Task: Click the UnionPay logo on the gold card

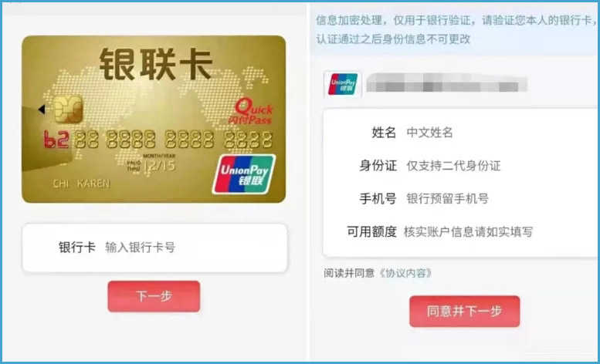Action: 244,174
